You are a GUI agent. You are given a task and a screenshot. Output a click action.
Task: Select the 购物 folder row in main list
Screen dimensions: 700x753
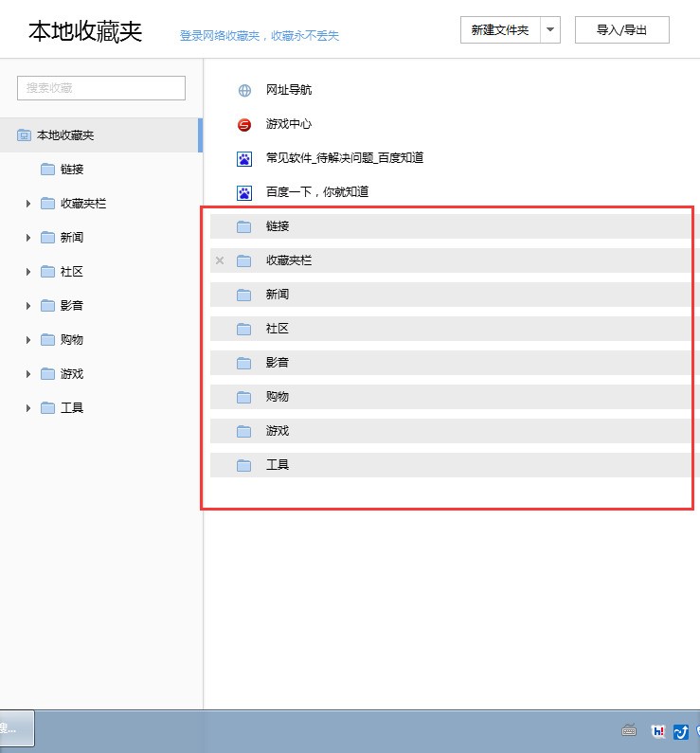[x=451, y=397]
